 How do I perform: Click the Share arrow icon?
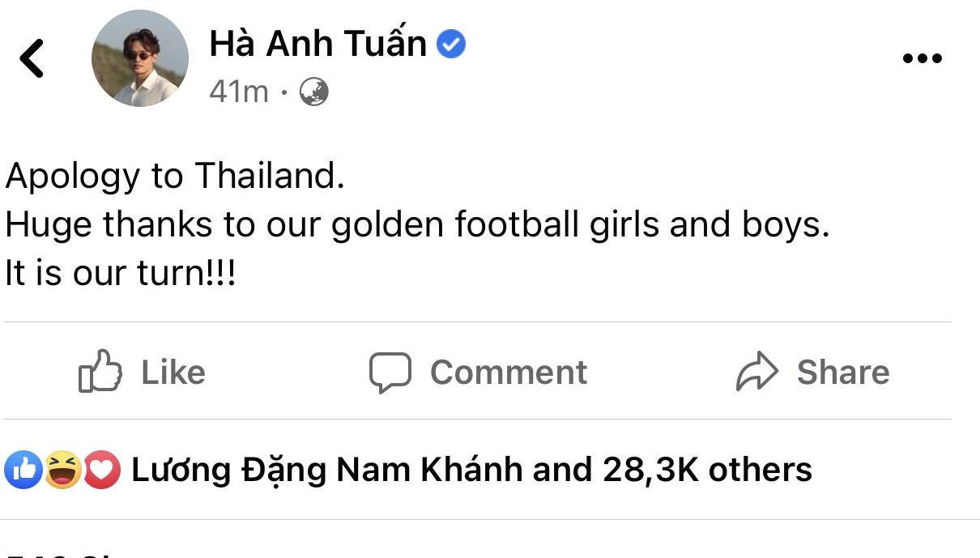[756, 372]
